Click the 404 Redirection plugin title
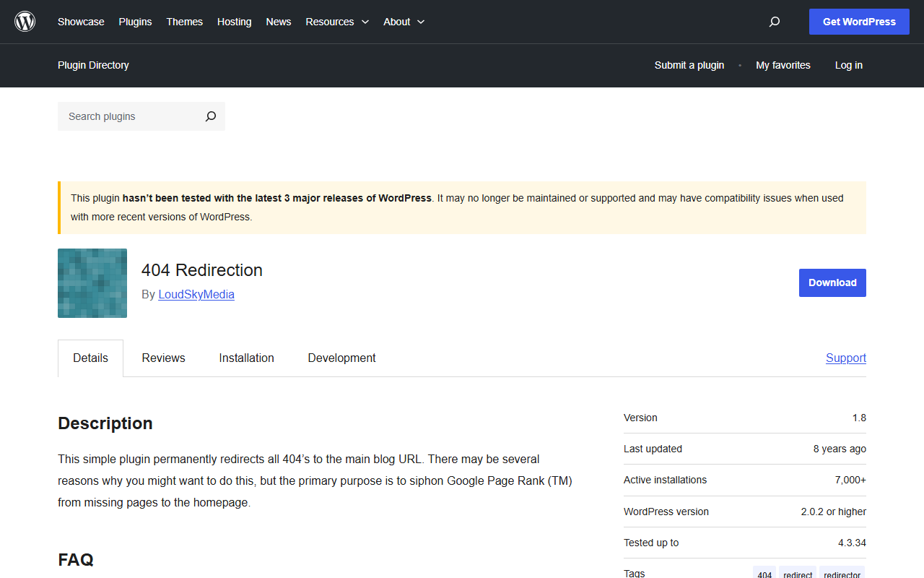Image resolution: width=924 pixels, height=578 pixels. (202, 270)
